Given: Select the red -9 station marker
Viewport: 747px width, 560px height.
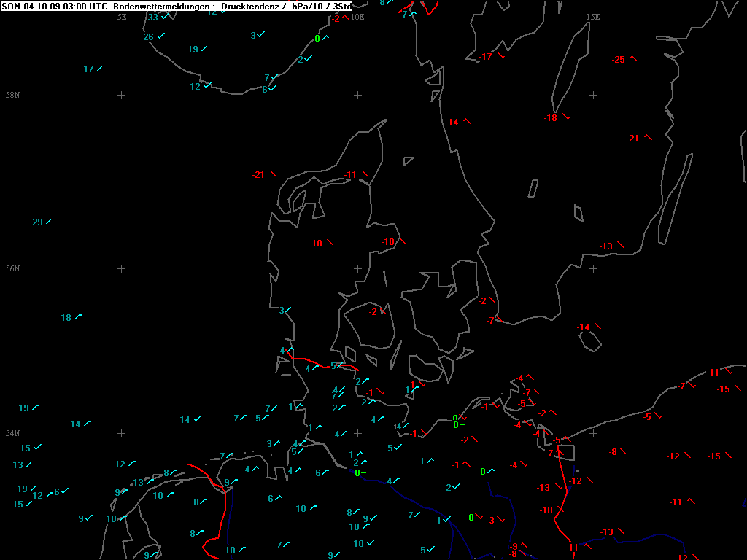Looking at the screenshot, I should click(x=514, y=547).
